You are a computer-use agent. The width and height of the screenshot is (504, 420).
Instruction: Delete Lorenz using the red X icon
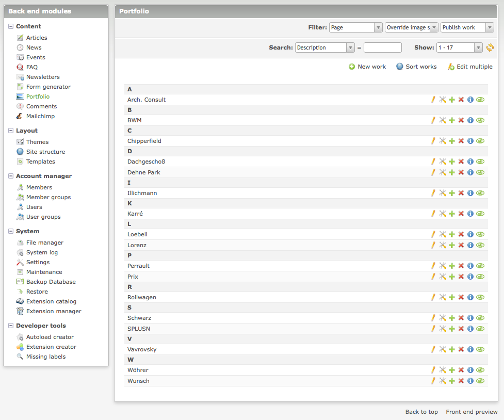pos(461,245)
